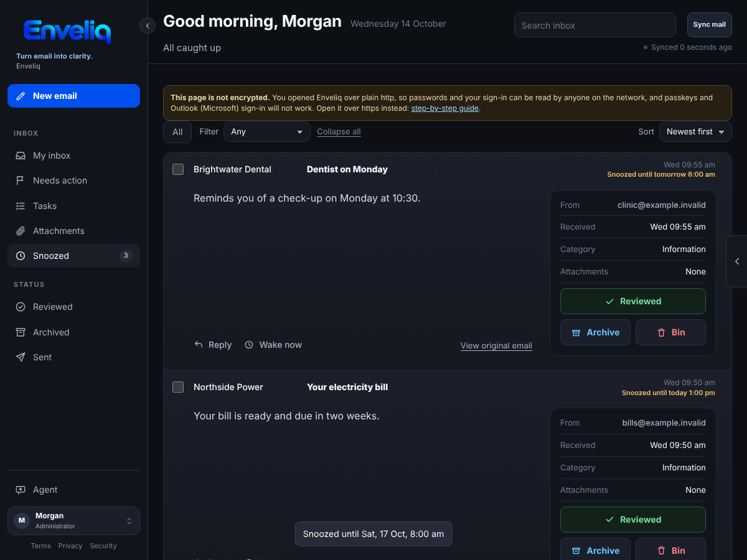
Task: Open the Sort Newest first dropdown
Action: click(x=695, y=131)
